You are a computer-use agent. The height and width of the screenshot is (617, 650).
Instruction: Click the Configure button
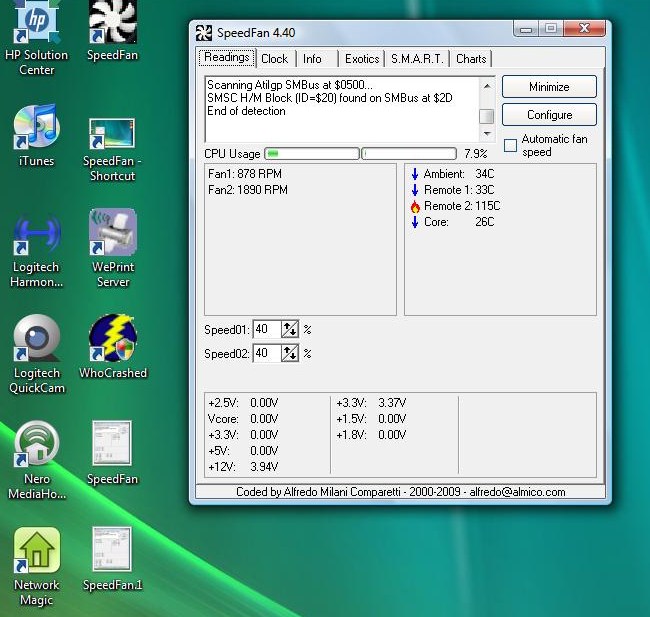coord(549,114)
